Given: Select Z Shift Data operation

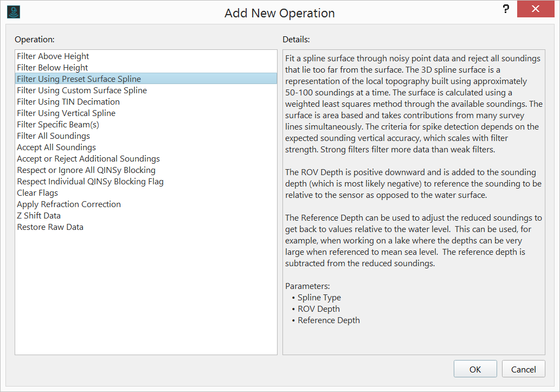Looking at the screenshot, I should (x=40, y=216).
